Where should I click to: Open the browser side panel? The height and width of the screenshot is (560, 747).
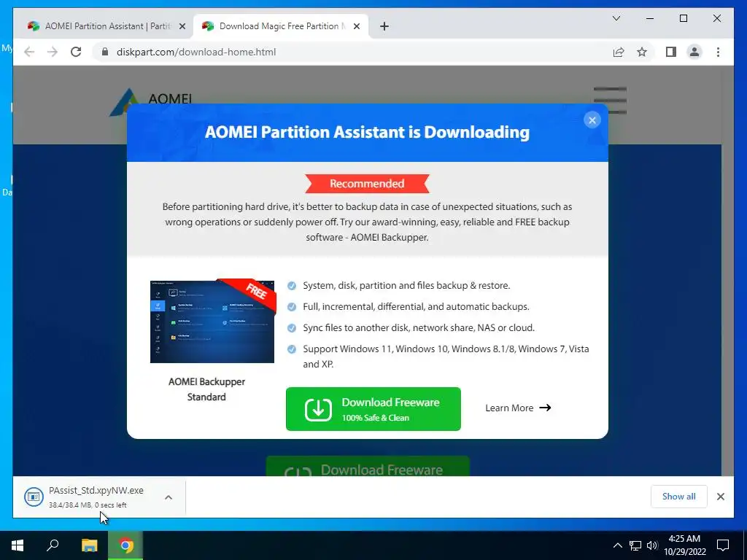671,52
